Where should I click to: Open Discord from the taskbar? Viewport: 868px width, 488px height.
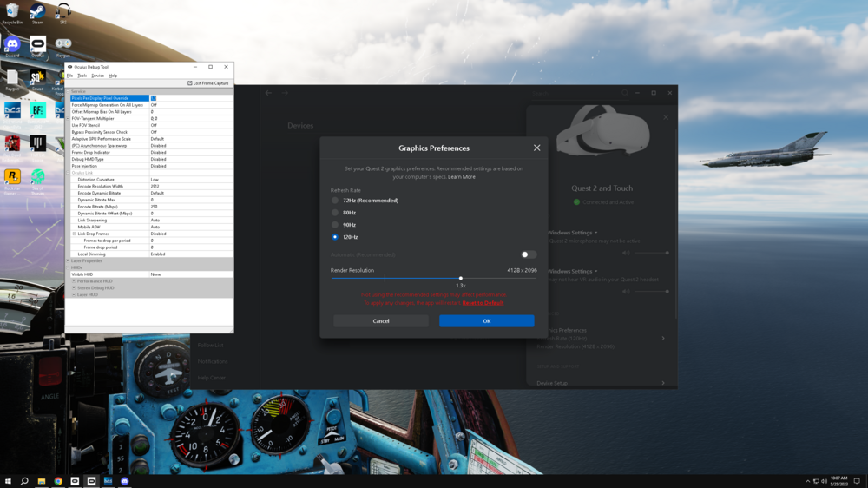point(124,481)
